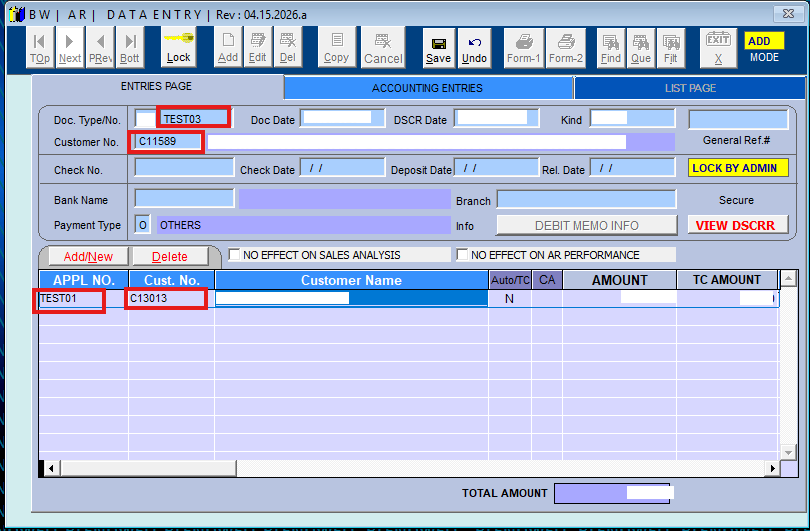Click LOCK BY ADMIN button

(x=738, y=168)
